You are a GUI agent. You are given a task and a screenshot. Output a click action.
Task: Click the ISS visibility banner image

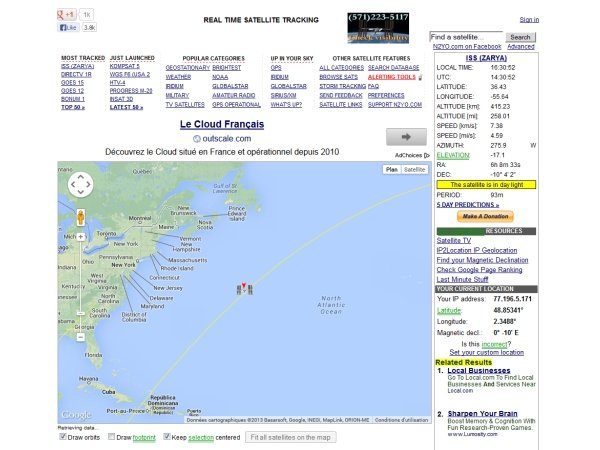[378, 28]
